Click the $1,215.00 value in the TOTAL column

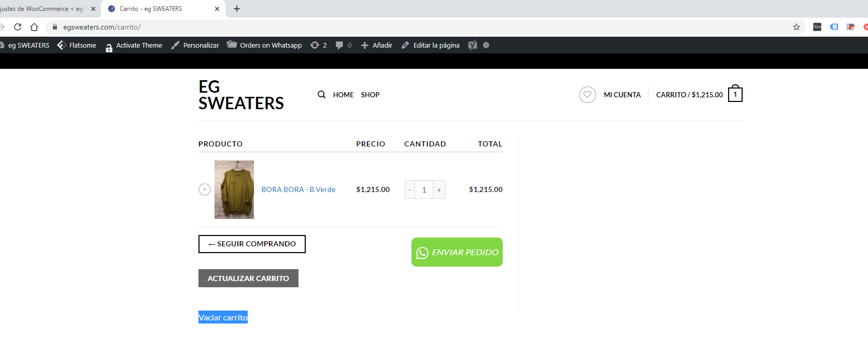coord(486,189)
